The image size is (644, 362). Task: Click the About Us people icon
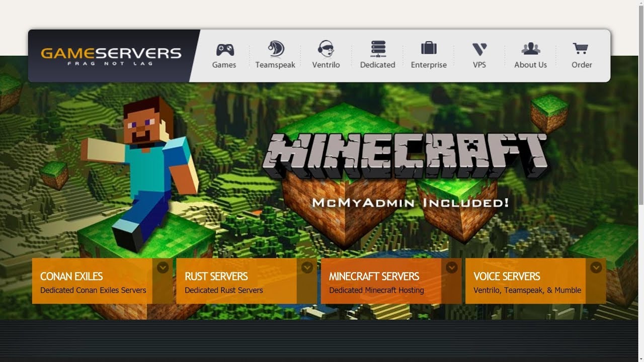point(531,49)
